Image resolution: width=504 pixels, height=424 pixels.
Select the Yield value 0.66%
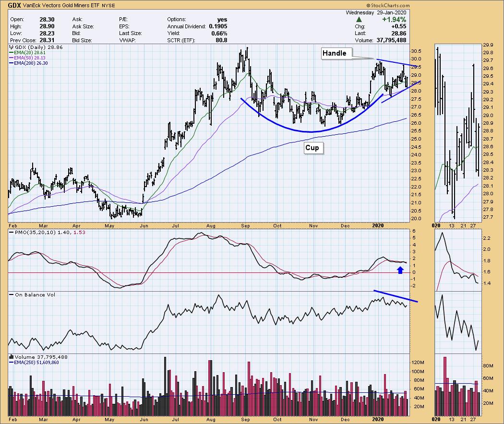click(x=219, y=34)
